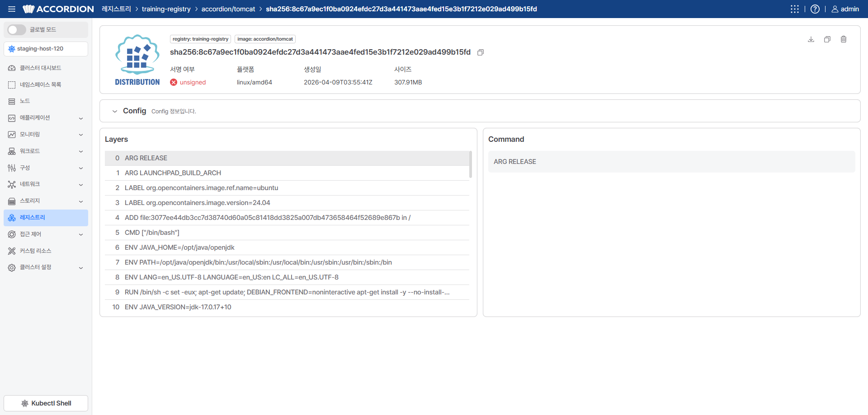Select layer 5 CMD ["/bin/bash"]
This screenshot has width=868, height=415.
pos(287,233)
